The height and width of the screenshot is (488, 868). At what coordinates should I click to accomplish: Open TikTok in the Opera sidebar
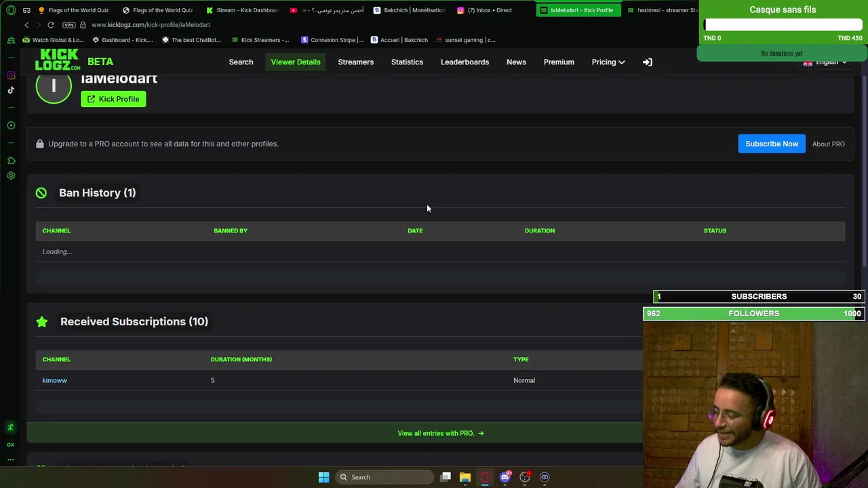click(x=11, y=90)
